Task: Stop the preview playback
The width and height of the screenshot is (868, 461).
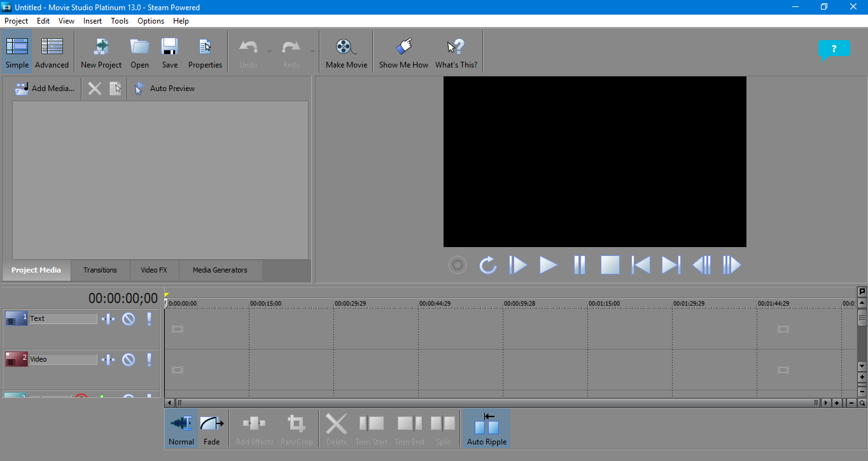Action: [x=610, y=265]
